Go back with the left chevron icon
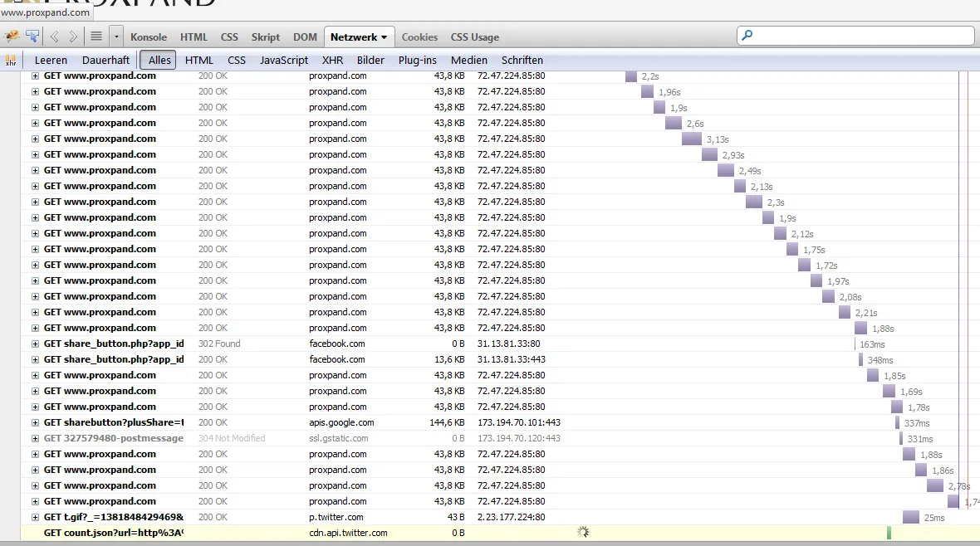This screenshot has width=980, height=546. [x=54, y=37]
